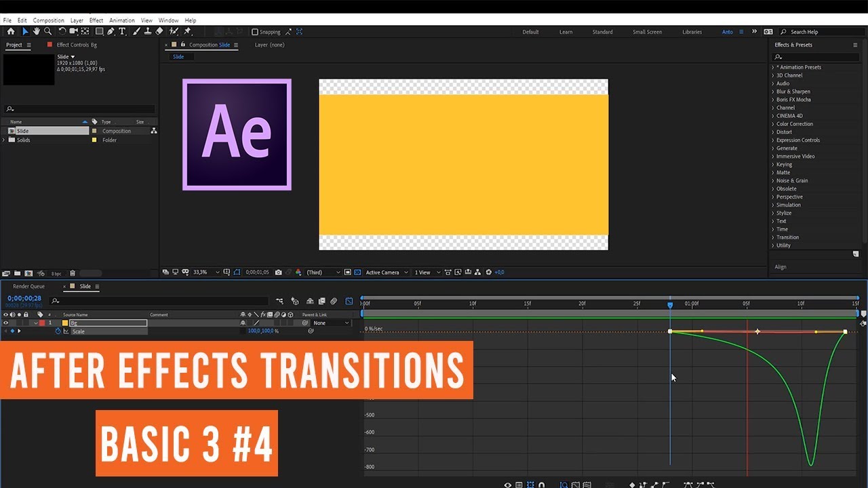Screen dimensions: 868x488
Task: Select the Brush tool
Action: (x=136, y=31)
